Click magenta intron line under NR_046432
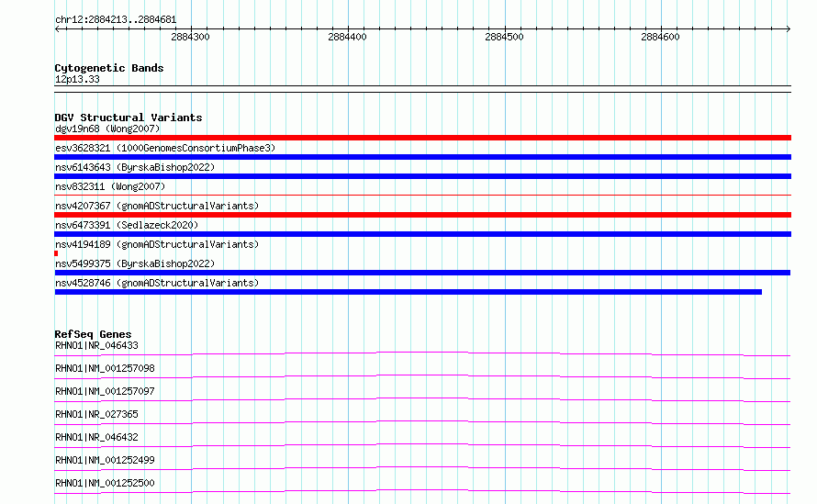 [422, 445]
